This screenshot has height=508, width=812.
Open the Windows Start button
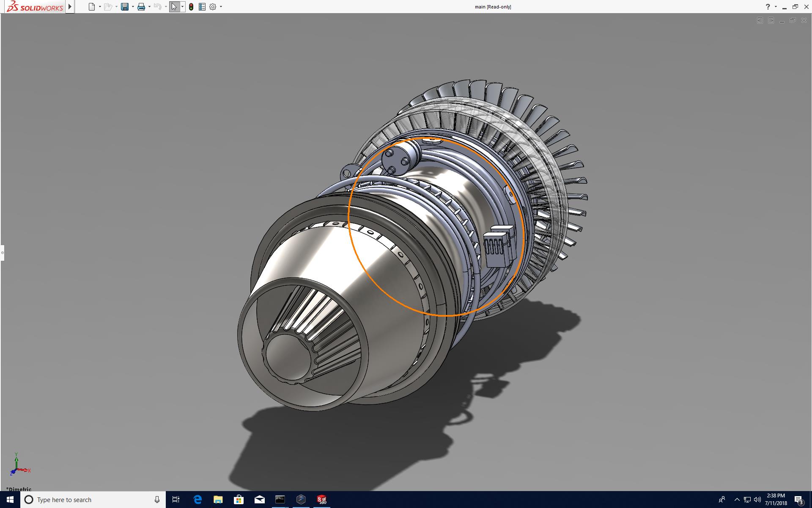[10, 500]
